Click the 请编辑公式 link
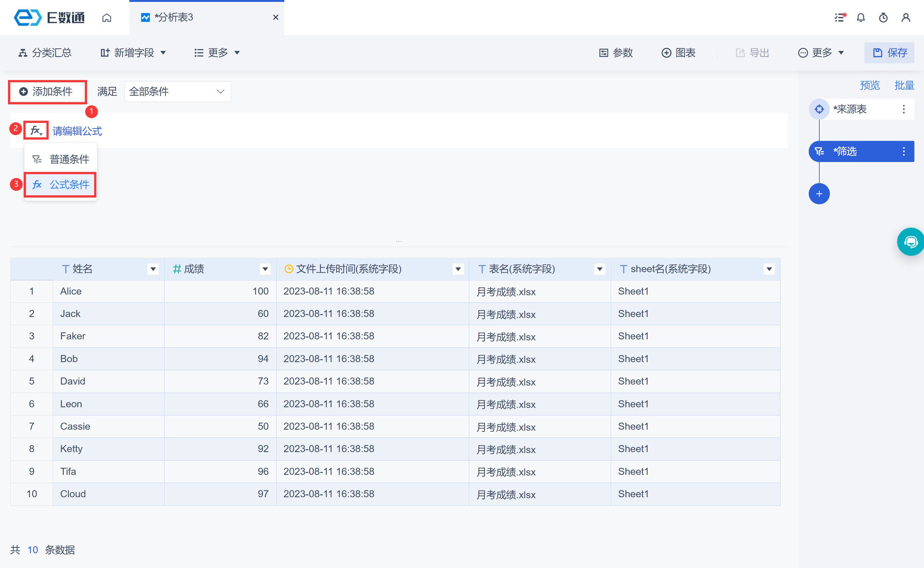924x568 pixels. point(77,131)
